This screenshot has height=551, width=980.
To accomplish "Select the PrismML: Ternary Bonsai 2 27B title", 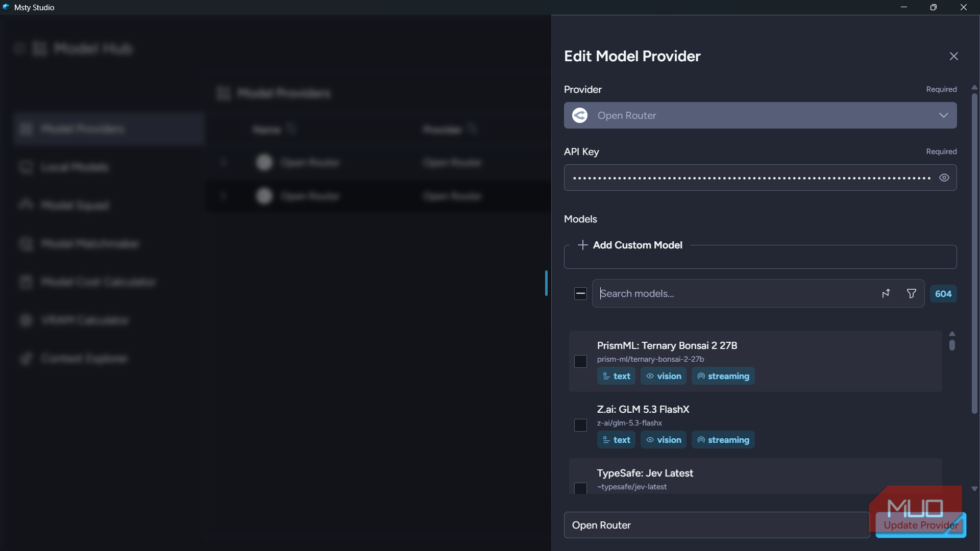I will coord(667,345).
